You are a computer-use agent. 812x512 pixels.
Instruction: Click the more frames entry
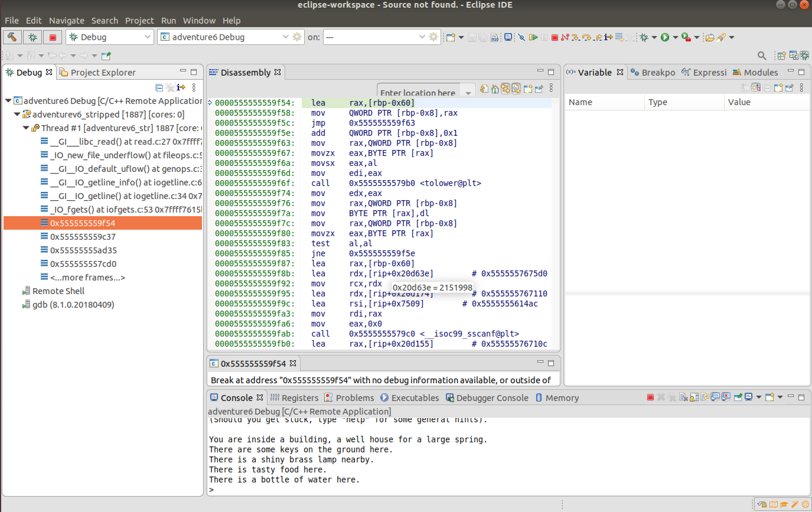(x=87, y=277)
